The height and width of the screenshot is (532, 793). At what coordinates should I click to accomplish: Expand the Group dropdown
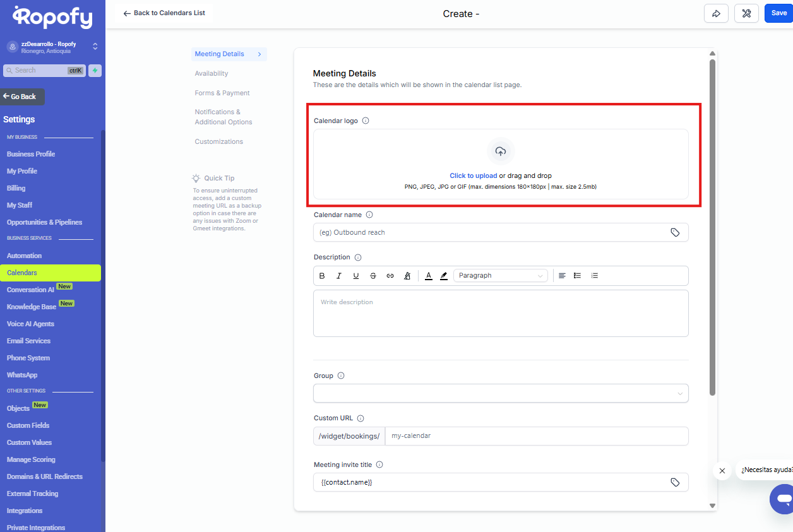(x=501, y=393)
